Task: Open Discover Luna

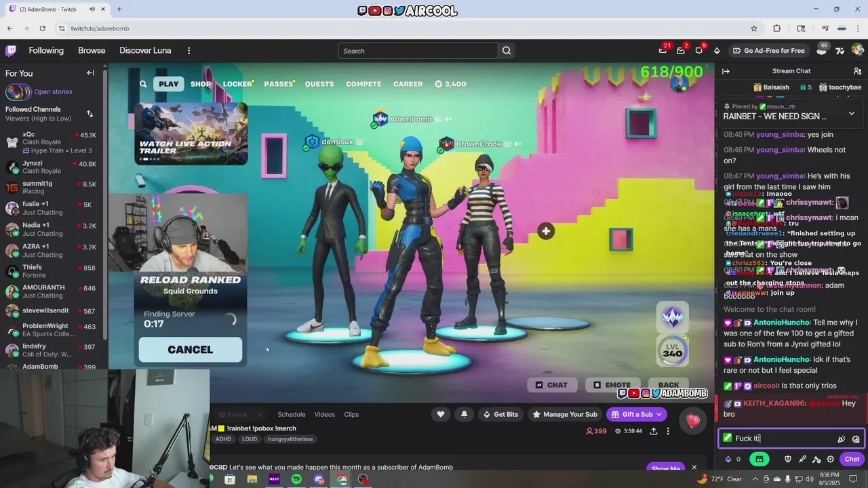Action: (x=145, y=51)
